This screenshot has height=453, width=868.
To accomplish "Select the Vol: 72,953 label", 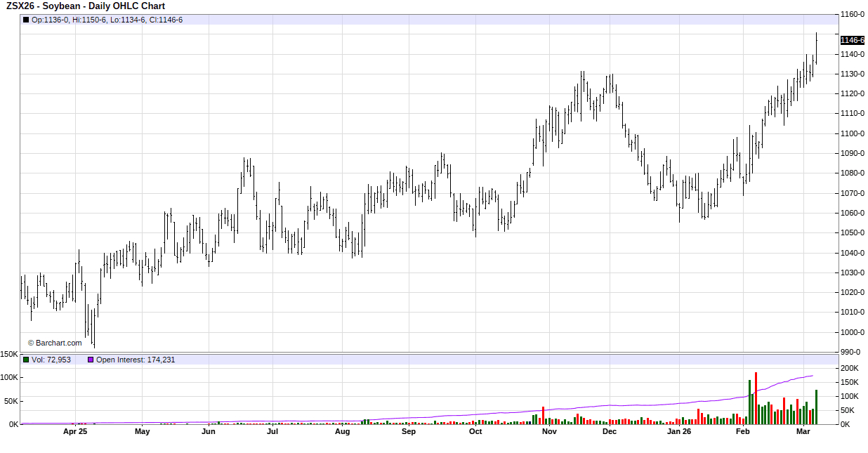I will pyautogui.click(x=51, y=360).
